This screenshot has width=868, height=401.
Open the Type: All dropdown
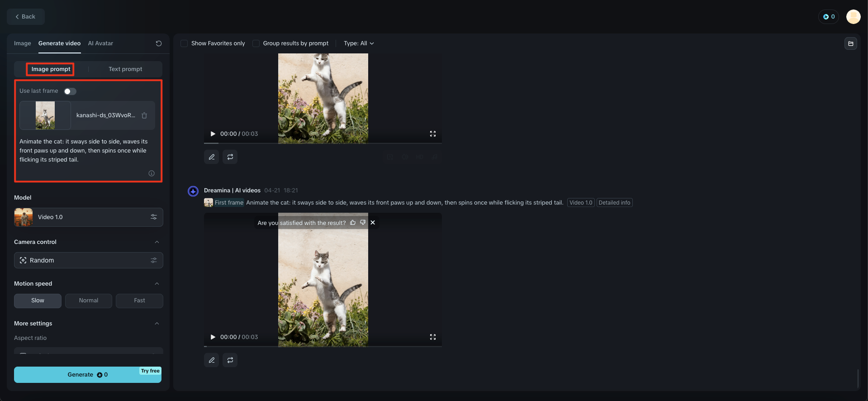359,43
